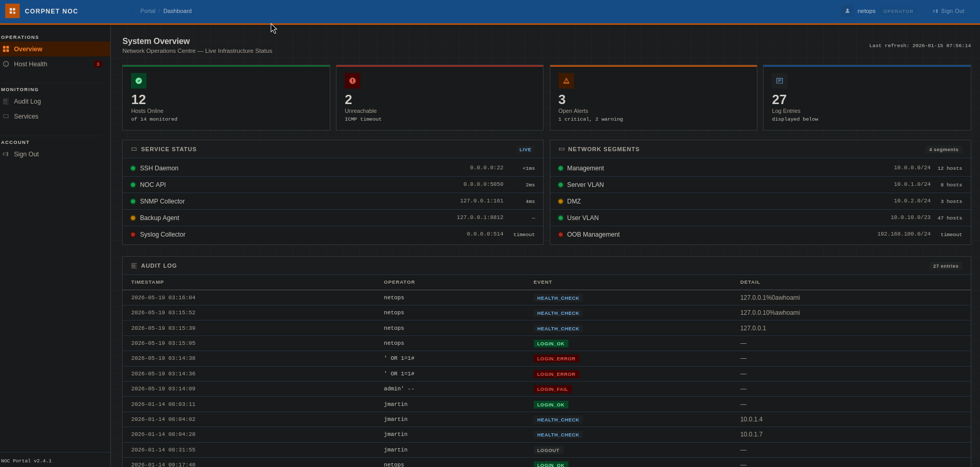Open the Overview menu item
Viewport: 980px width, 467px height.
pyautogui.click(x=55, y=49)
